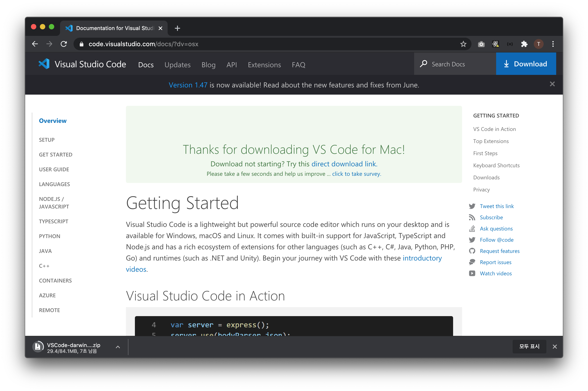
Task: Close the Documentation for Visual Studio tab
Action: tap(160, 28)
